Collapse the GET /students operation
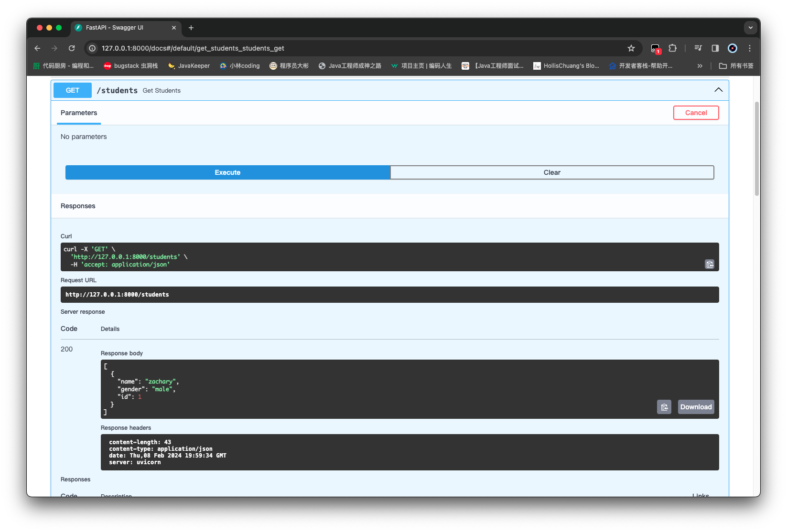The width and height of the screenshot is (787, 532). (x=718, y=90)
